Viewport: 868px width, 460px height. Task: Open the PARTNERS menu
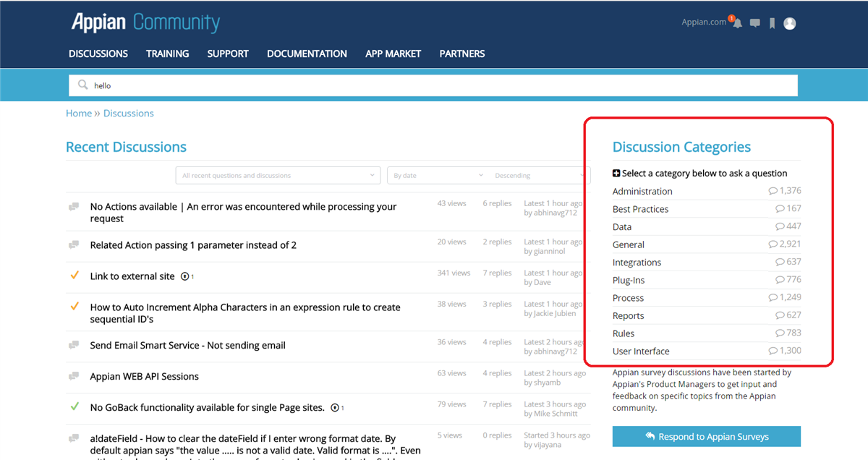pyautogui.click(x=462, y=54)
